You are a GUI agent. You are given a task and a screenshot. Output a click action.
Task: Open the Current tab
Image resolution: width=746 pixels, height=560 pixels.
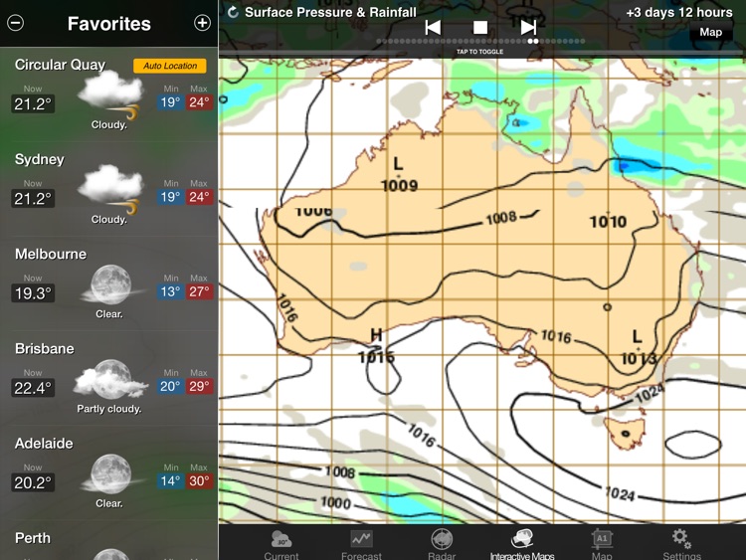coord(281,545)
